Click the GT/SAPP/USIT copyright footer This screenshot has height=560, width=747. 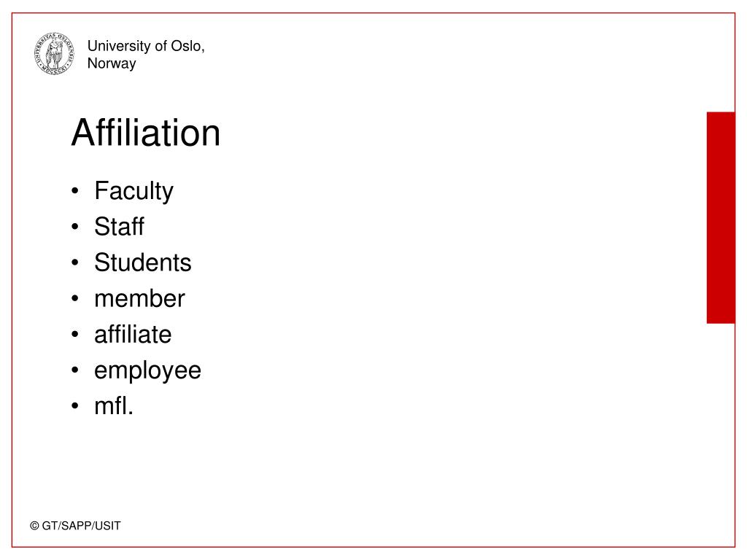[x=75, y=526]
